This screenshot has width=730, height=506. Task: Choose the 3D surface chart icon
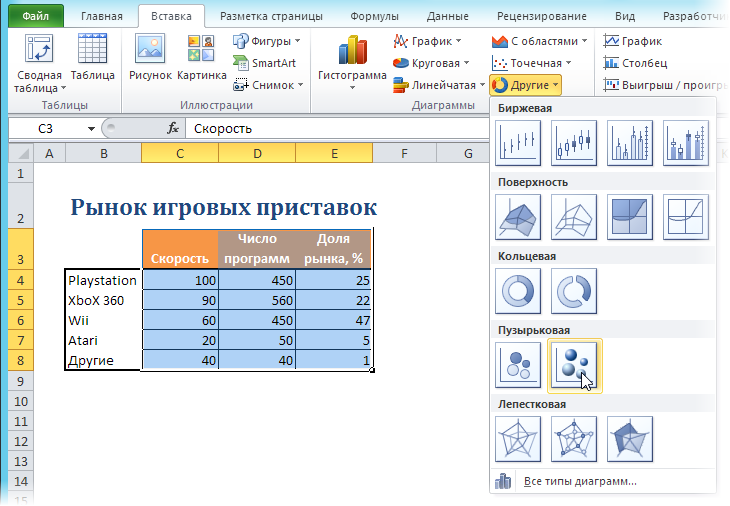tap(518, 217)
